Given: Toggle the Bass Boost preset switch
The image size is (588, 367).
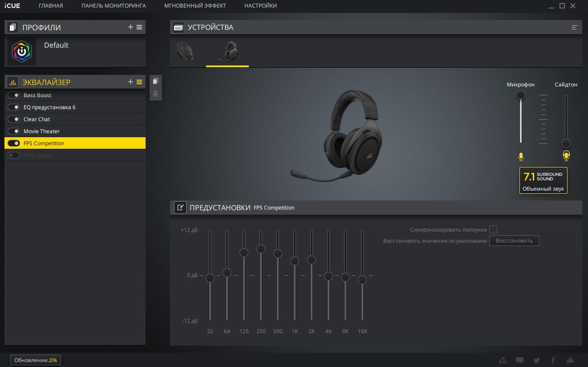Looking at the screenshot, I should (x=14, y=95).
